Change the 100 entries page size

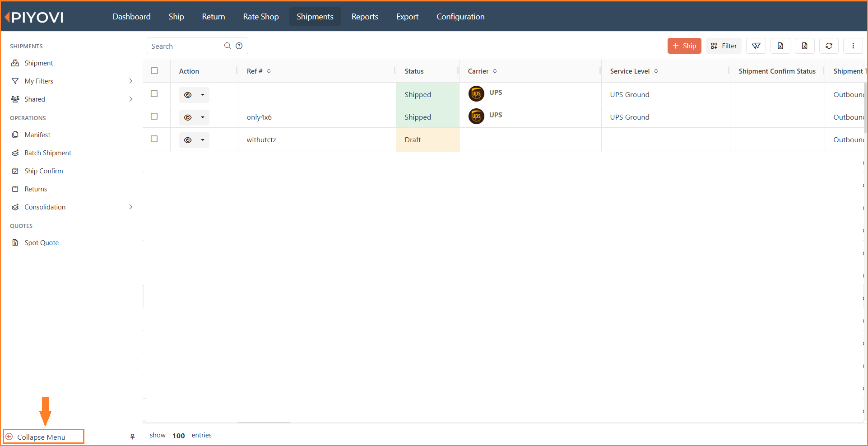pyautogui.click(x=179, y=436)
